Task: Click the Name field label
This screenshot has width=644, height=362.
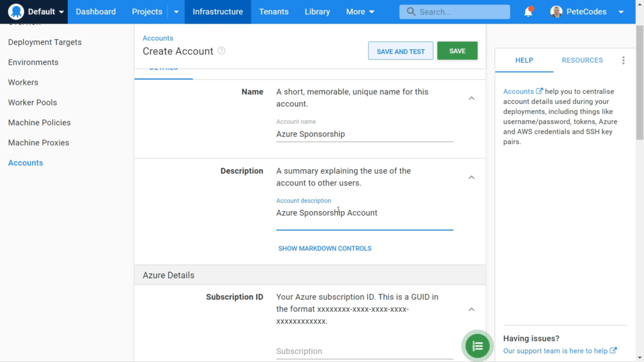Action: coord(252,92)
